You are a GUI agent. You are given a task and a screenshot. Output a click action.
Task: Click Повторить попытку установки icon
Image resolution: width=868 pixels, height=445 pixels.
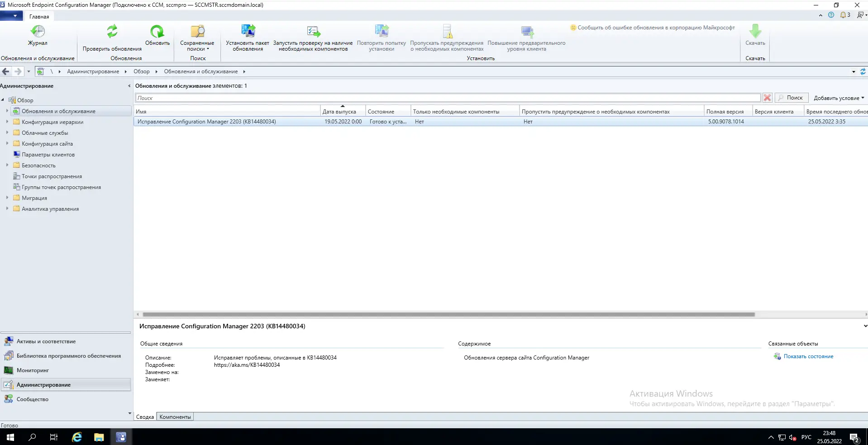382,38
